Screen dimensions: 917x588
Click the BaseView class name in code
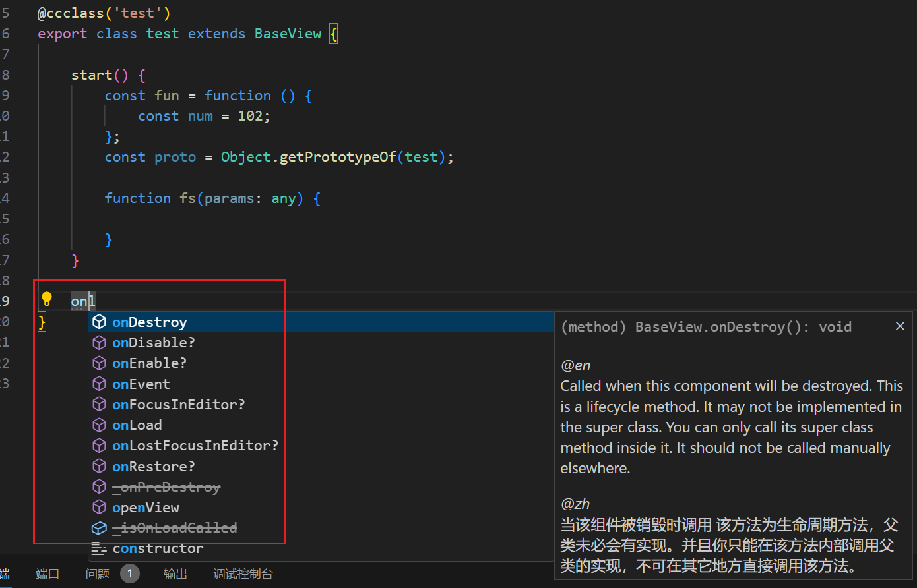coord(288,34)
